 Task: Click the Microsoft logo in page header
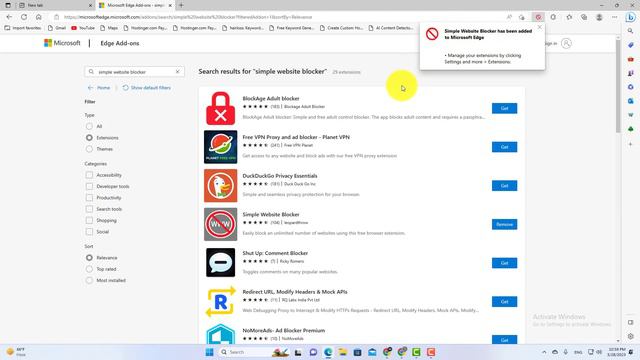(62, 43)
